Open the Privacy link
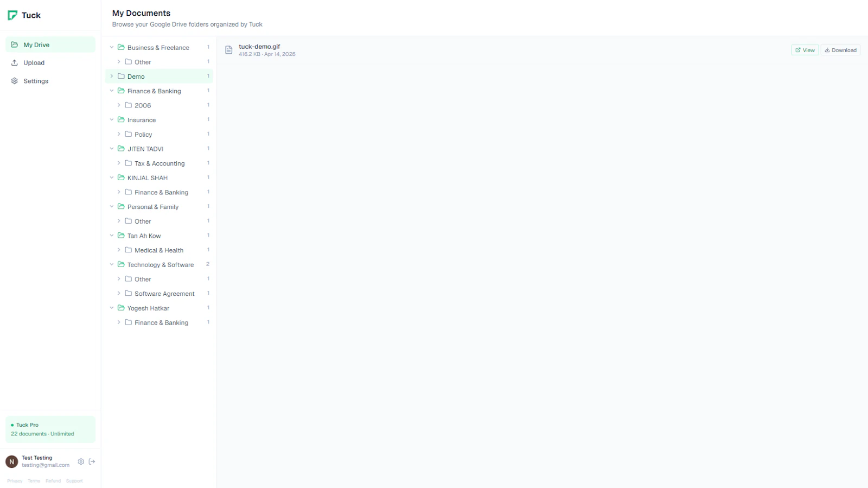The image size is (868, 488). point(15,481)
